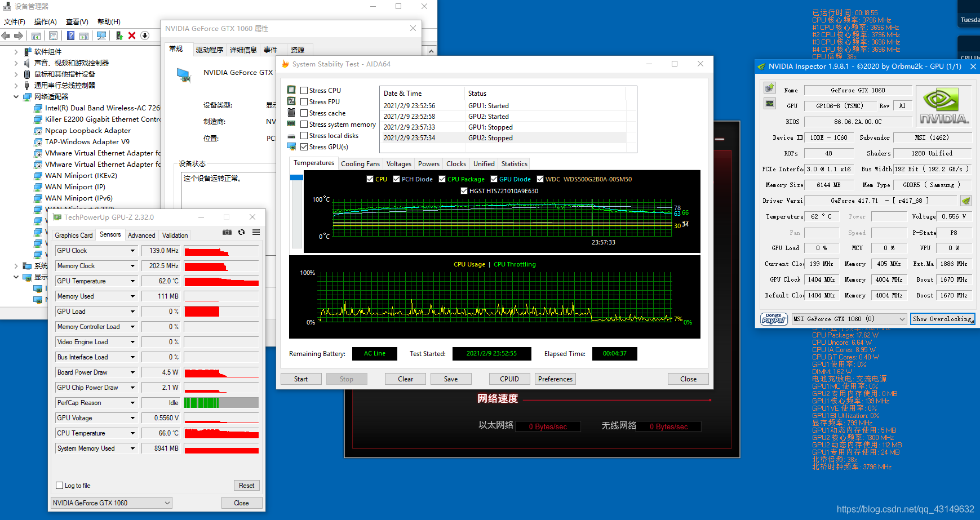Open sensor monitoring graph icon in NVIDIA Inspector

point(770,104)
